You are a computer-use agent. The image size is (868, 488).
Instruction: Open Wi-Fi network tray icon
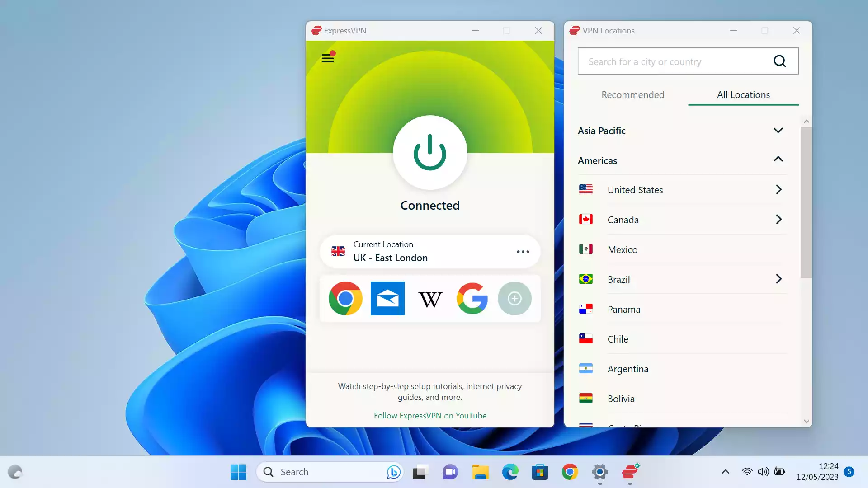[x=747, y=472]
